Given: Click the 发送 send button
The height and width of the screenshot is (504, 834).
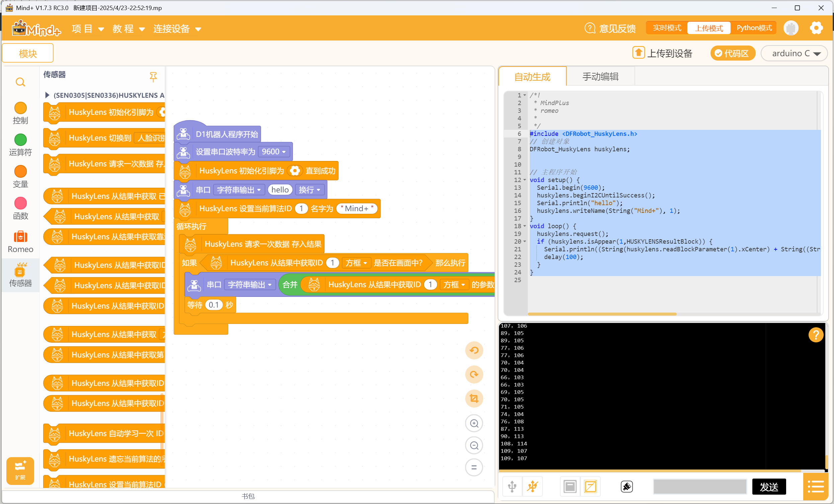Looking at the screenshot, I should point(769,487).
